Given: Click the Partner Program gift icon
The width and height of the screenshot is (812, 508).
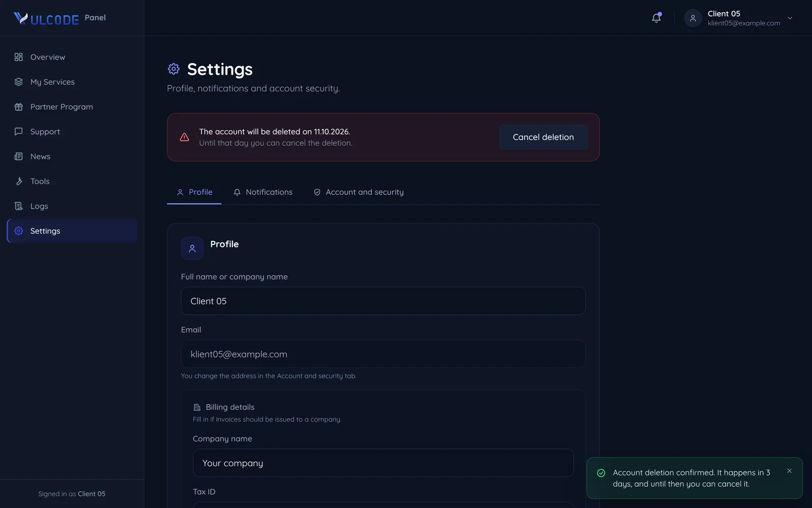Looking at the screenshot, I should pos(19,107).
